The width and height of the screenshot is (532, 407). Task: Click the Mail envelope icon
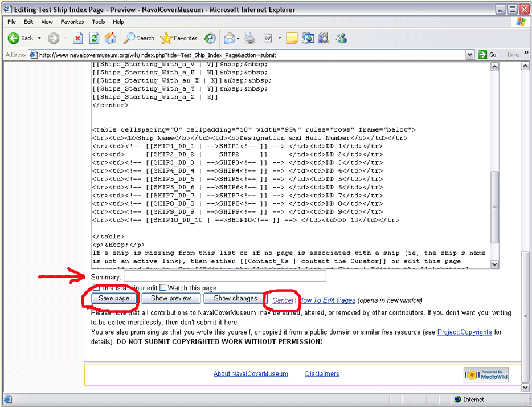click(229, 38)
